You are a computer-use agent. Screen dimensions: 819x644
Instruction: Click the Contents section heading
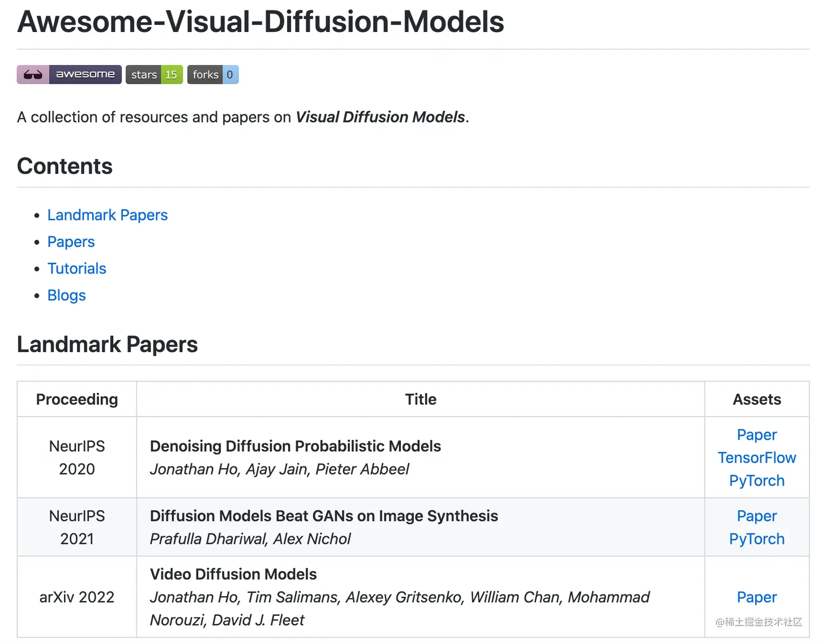click(x=65, y=166)
